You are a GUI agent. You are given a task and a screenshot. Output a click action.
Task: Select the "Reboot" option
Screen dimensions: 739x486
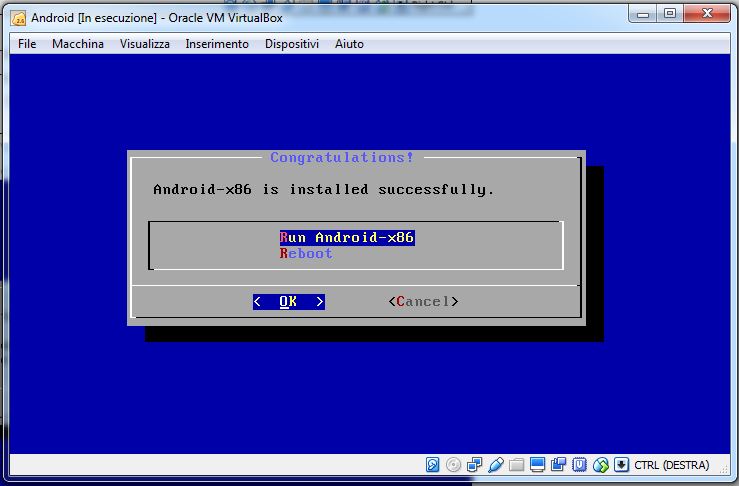[306, 254]
